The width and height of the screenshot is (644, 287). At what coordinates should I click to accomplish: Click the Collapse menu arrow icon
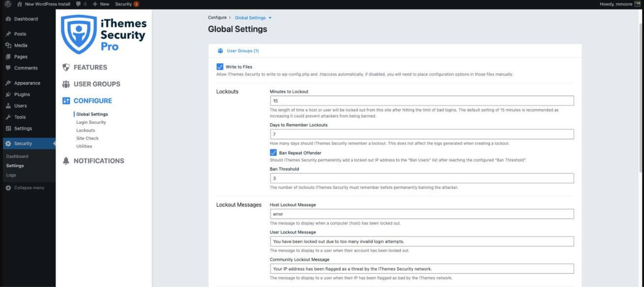8,188
